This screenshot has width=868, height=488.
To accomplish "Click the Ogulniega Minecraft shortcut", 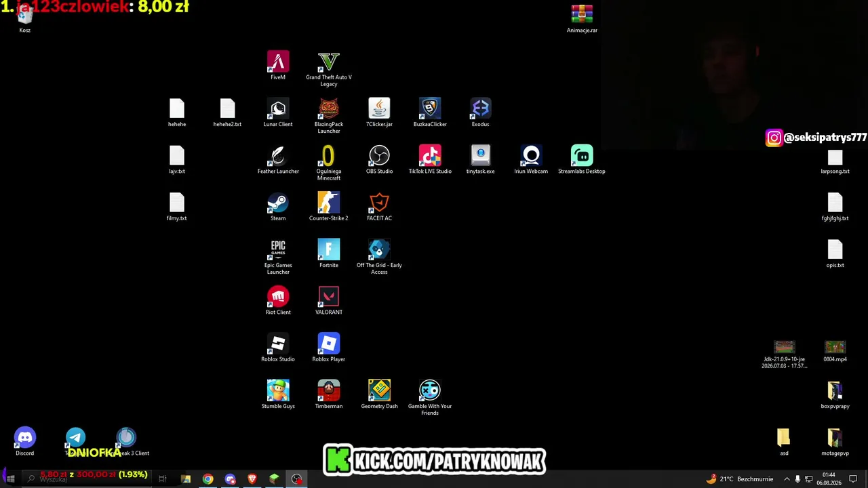I will click(x=329, y=163).
